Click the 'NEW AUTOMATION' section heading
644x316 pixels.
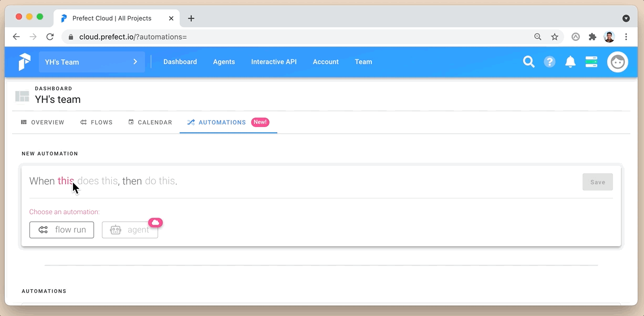[50, 154]
